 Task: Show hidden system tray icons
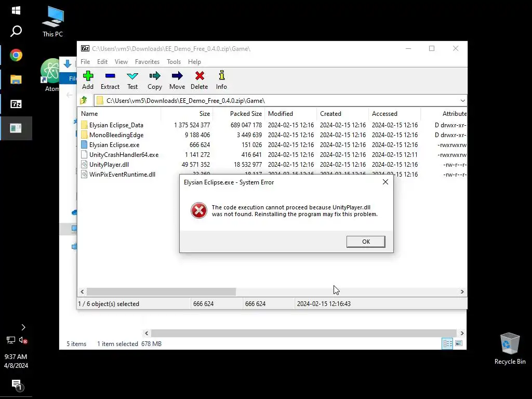[23, 327]
